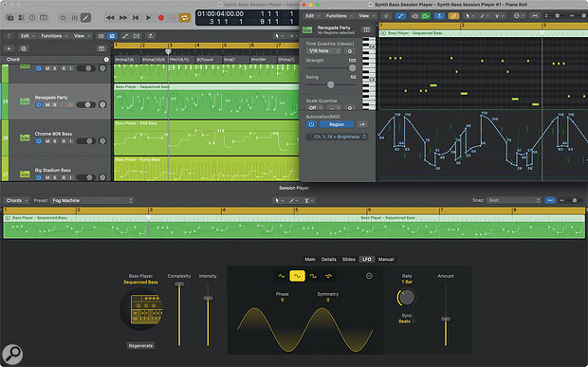
Task: Select the Renegade Party track icon
Action: click(x=25, y=101)
